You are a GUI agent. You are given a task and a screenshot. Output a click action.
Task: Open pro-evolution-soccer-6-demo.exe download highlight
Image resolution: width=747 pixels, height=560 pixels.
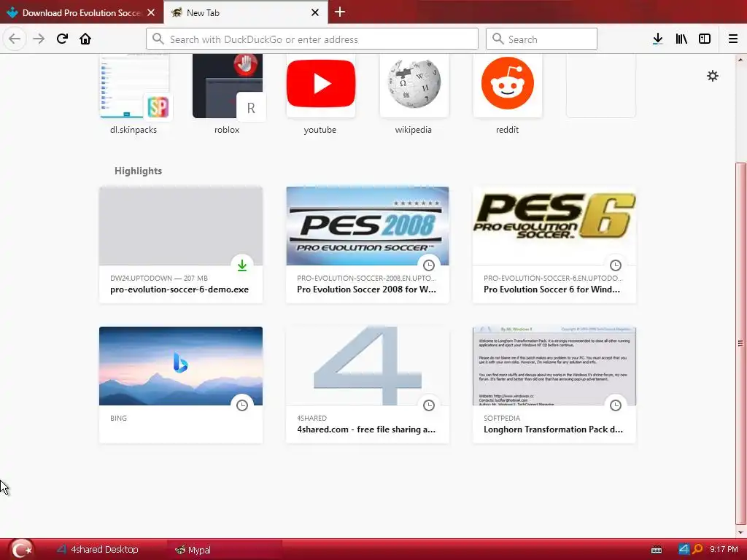[181, 245]
